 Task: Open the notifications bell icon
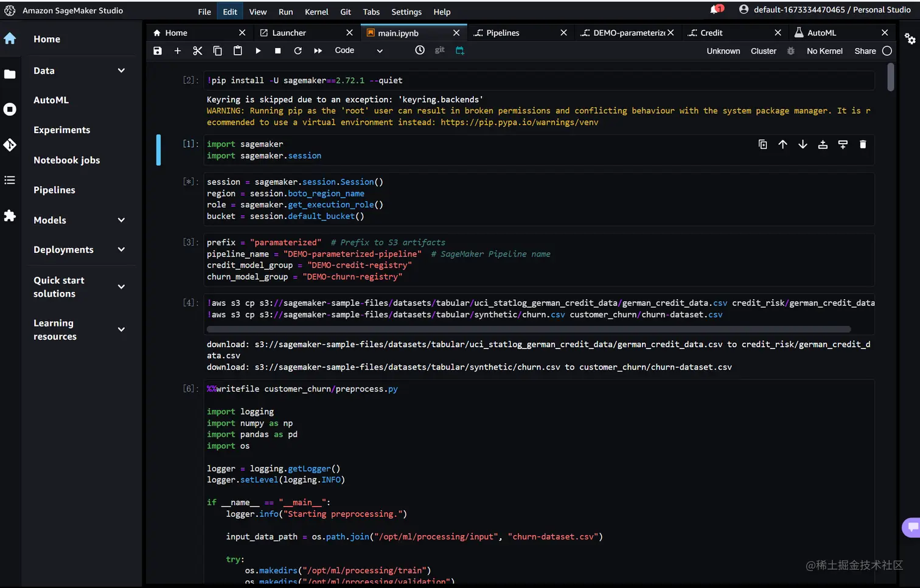pos(715,10)
